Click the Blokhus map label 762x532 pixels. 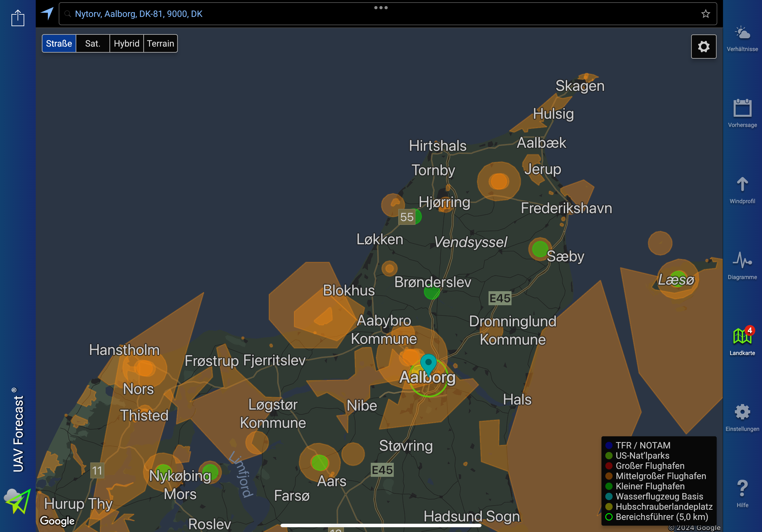coord(348,290)
